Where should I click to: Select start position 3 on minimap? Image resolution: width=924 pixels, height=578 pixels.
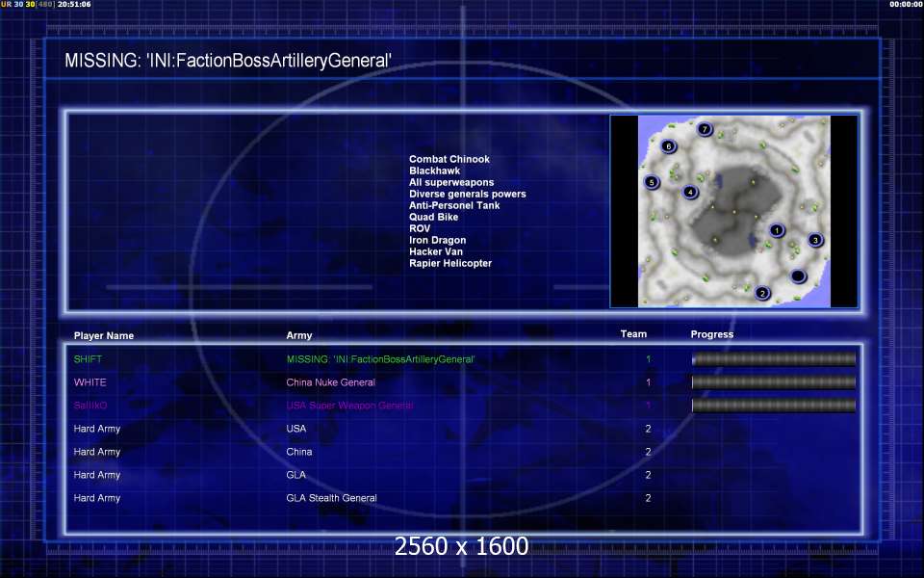(x=815, y=240)
